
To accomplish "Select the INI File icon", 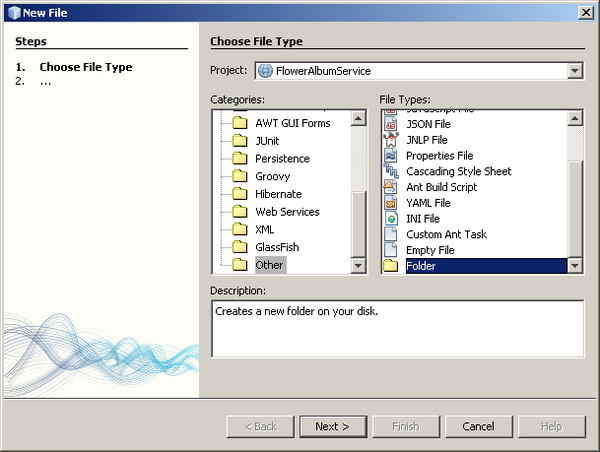I will 391,219.
